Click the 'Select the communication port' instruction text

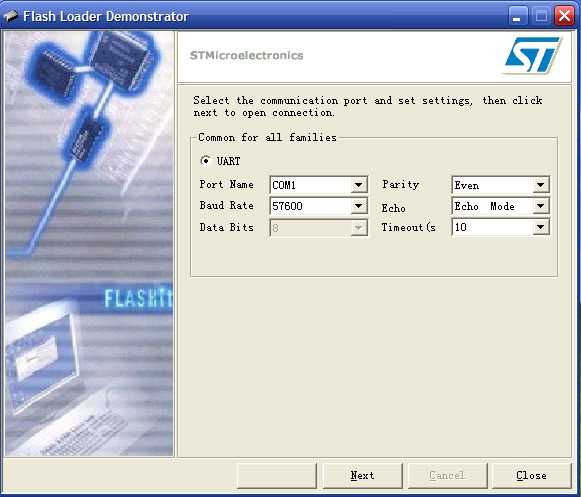pyautogui.click(x=368, y=106)
